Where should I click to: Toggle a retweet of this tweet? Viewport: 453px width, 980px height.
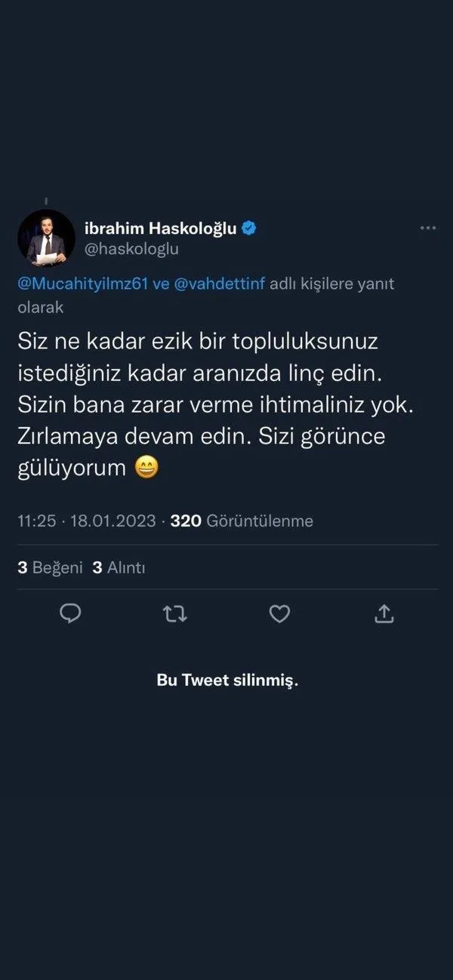[x=175, y=614]
